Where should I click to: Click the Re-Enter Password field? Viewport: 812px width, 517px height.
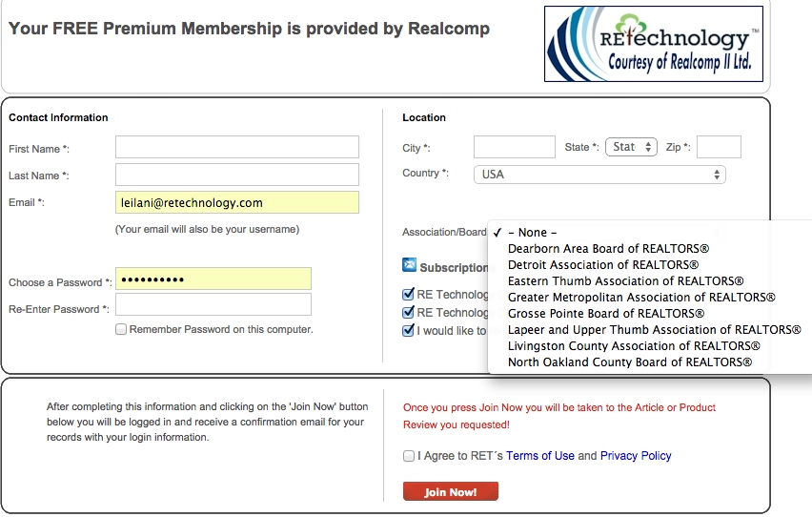(x=213, y=304)
